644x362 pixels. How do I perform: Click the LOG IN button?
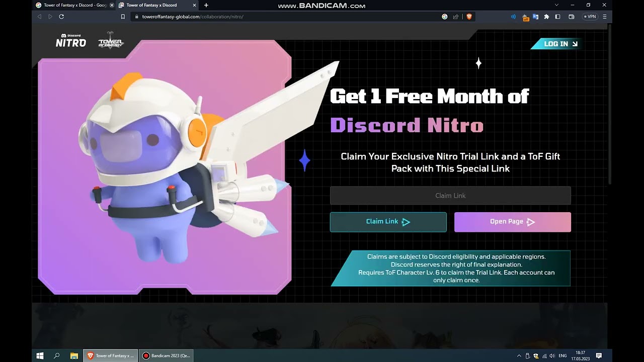[x=557, y=44]
